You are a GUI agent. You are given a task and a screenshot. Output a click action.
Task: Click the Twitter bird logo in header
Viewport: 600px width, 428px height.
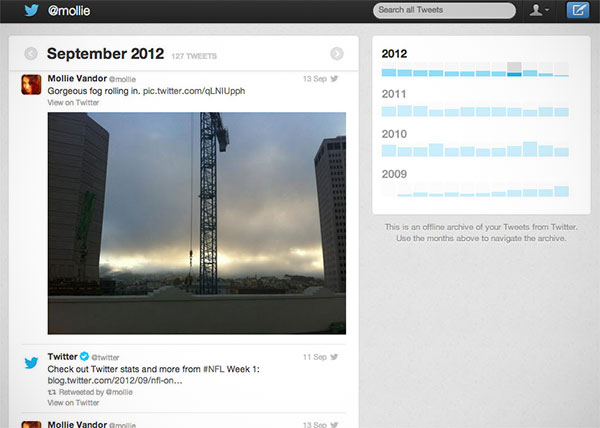point(31,10)
